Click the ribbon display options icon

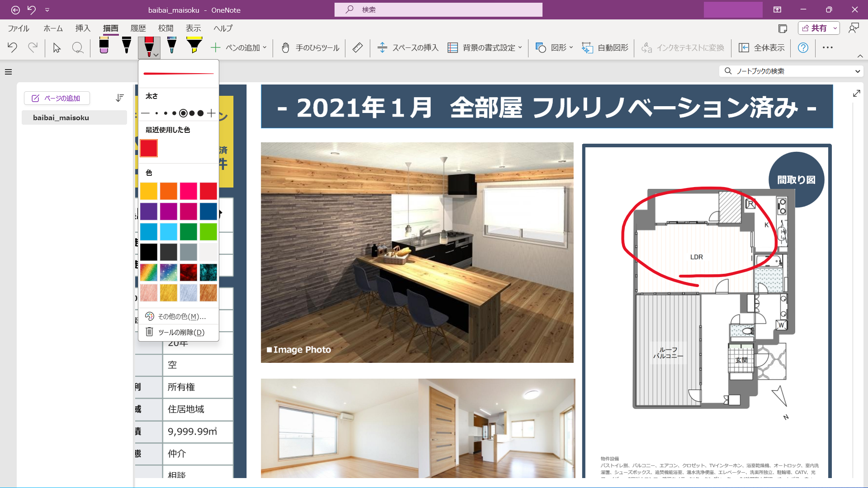click(x=777, y=9)
